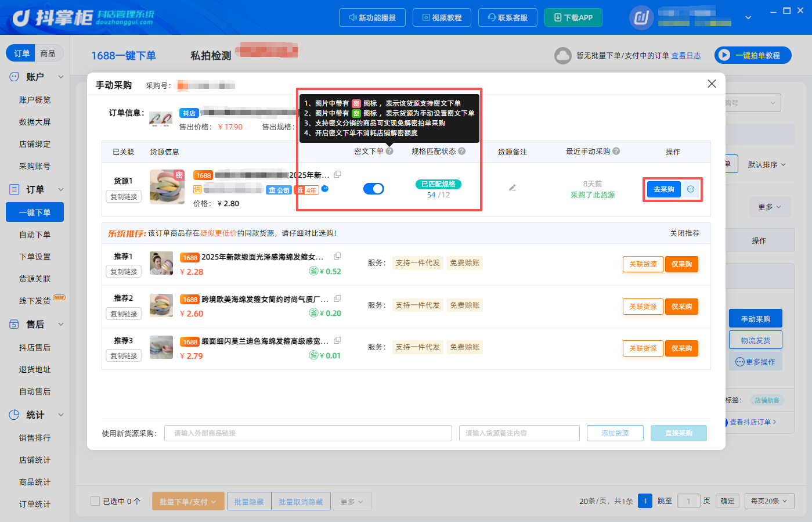The height and width of the screenshot is (522, 812).
Task: Open 线下发货 in the sidebar
Action: (x=35, y=301)
